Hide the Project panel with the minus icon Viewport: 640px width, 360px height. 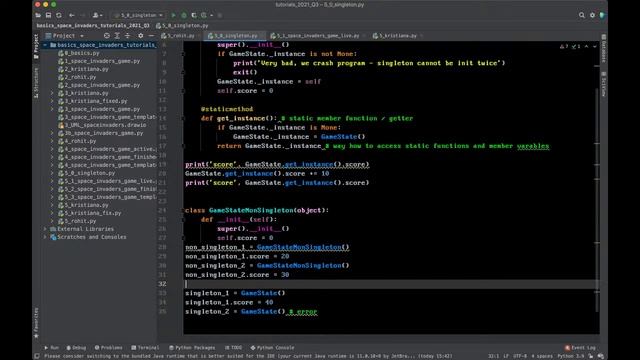tap(151, 36)
